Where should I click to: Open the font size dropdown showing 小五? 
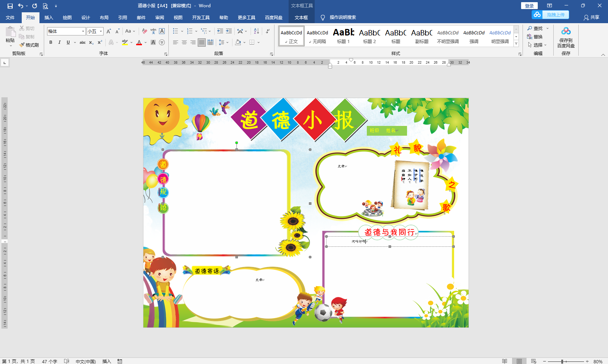[x=101, y=31]
